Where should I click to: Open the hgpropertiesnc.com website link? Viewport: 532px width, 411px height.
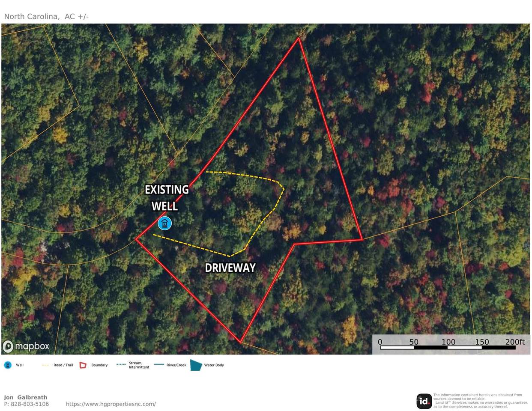(x=111, y=404)
